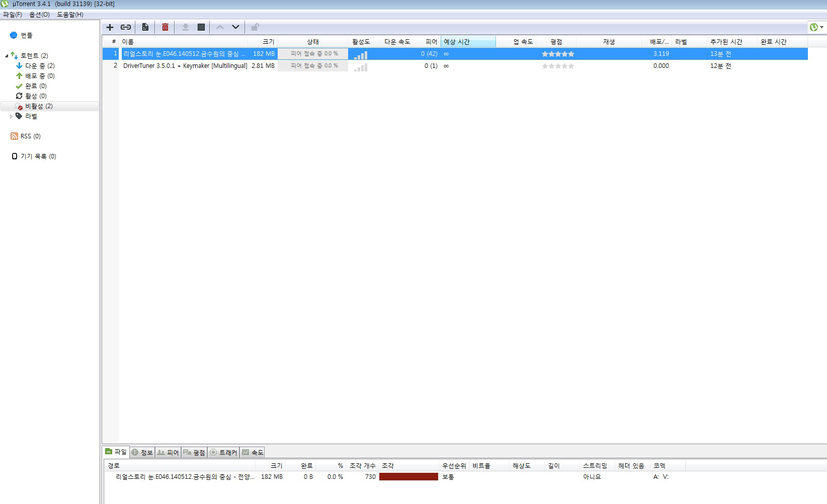
Task: Sort by the 상태 column header
Action: click(x=313, y=42)
